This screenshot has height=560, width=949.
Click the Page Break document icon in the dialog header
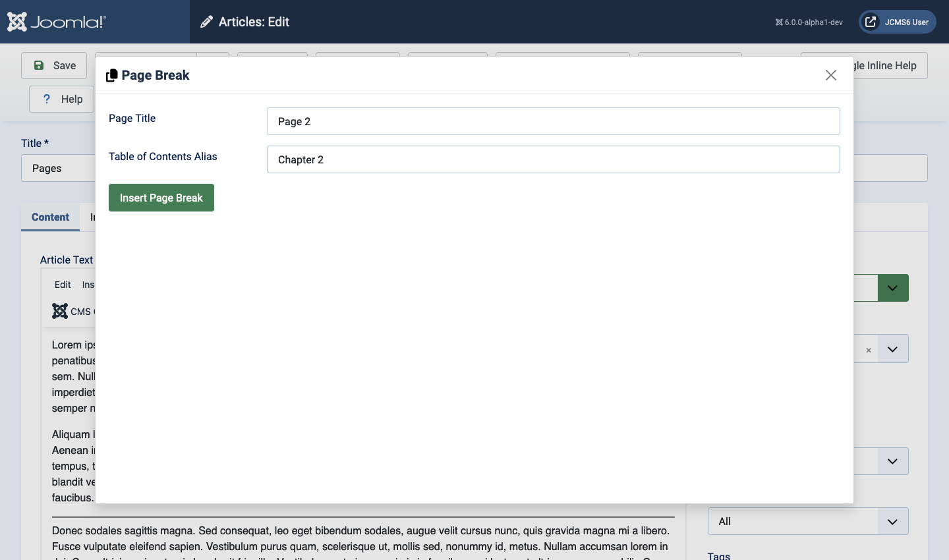pos(112,74)
